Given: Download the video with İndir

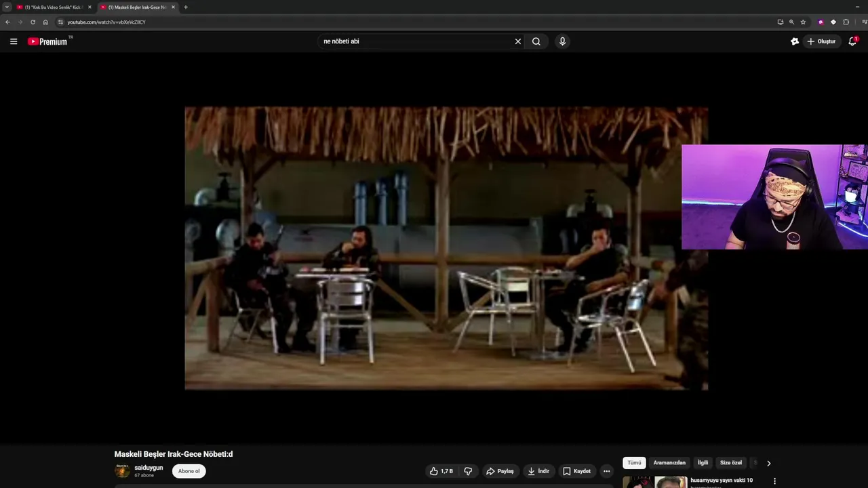Looking at the screenshot, I should click(538, 471).
